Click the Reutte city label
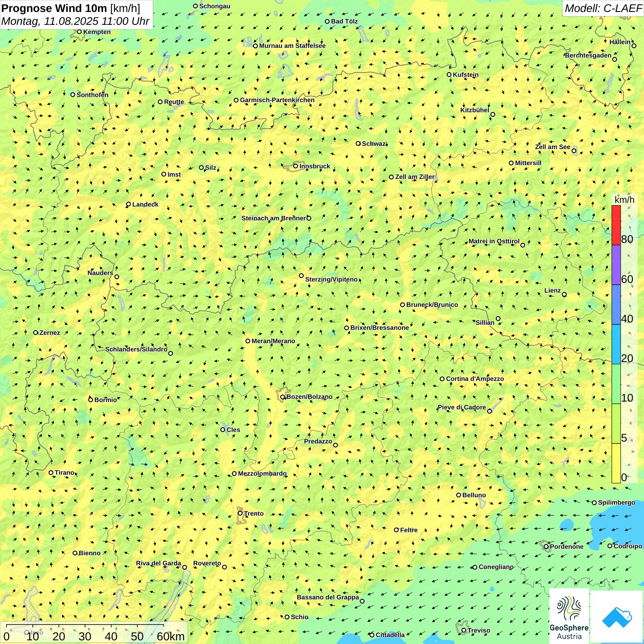 tap(174, 102)
